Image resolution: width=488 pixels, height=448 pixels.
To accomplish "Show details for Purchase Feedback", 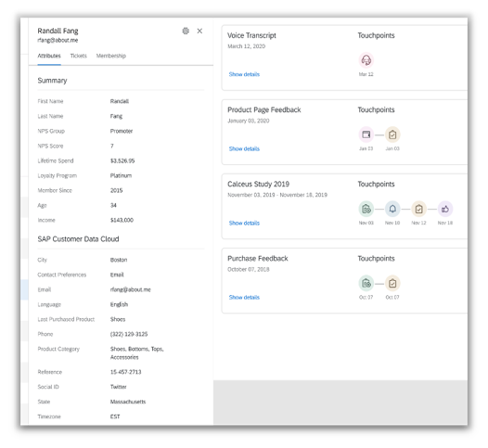I will click(244, 297).
